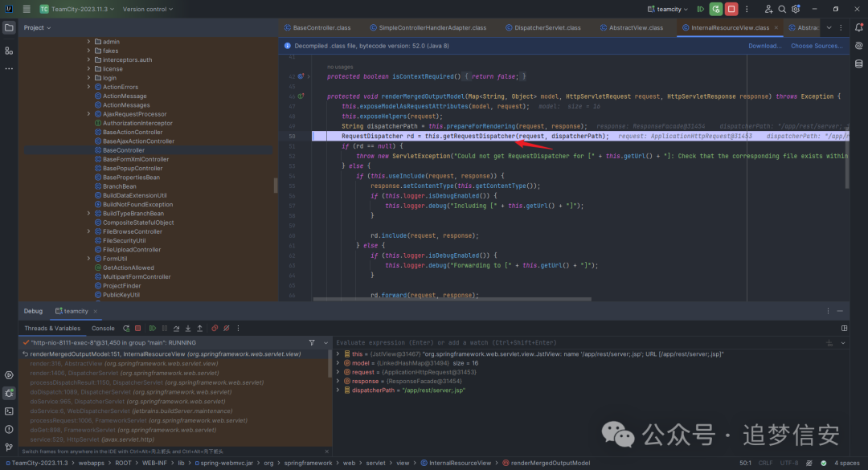The height and width of the screenshot is (470, 868).
Task: Show the hidden editor tabs chevron
Action: (x=829, y=27)
